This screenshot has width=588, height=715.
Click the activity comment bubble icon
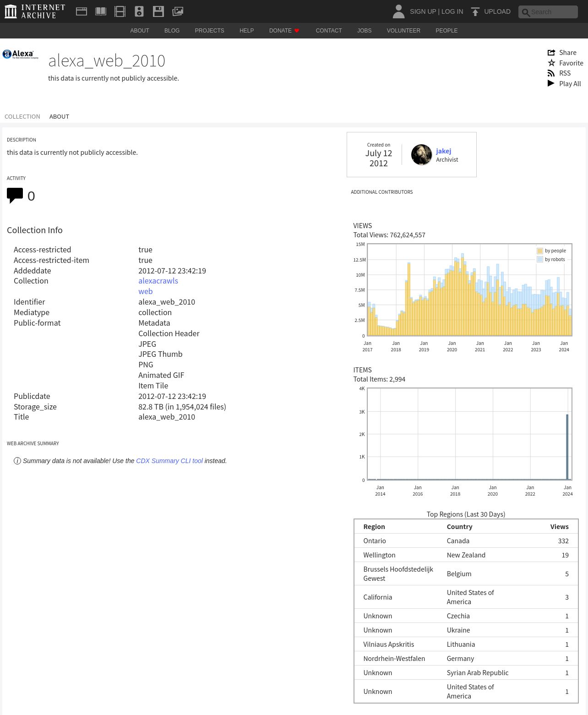(15, 196)
